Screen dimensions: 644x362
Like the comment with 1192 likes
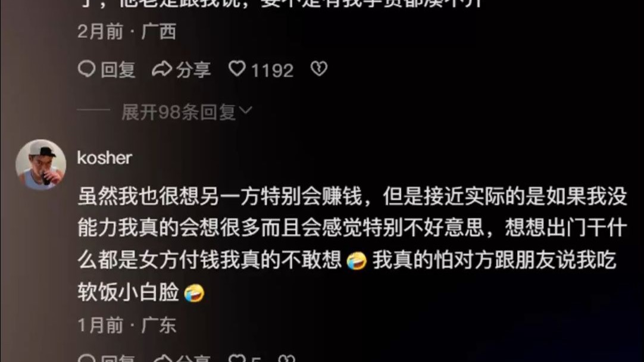click(237, 68)
